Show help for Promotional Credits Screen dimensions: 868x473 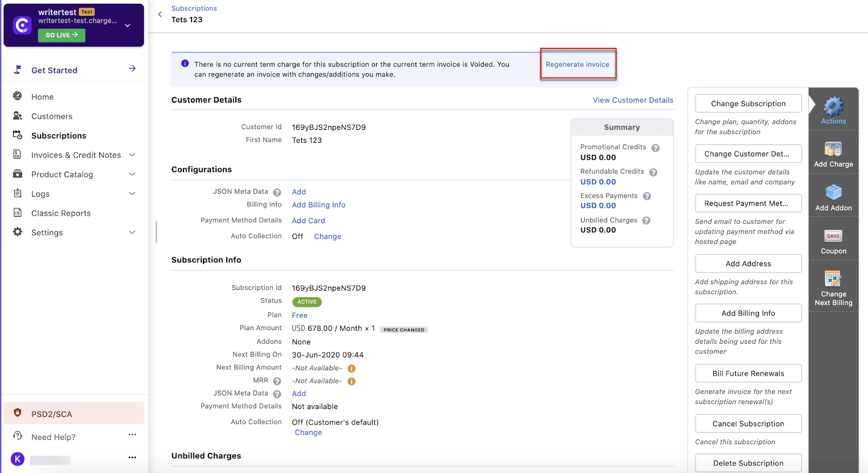[x=655, y=148]
